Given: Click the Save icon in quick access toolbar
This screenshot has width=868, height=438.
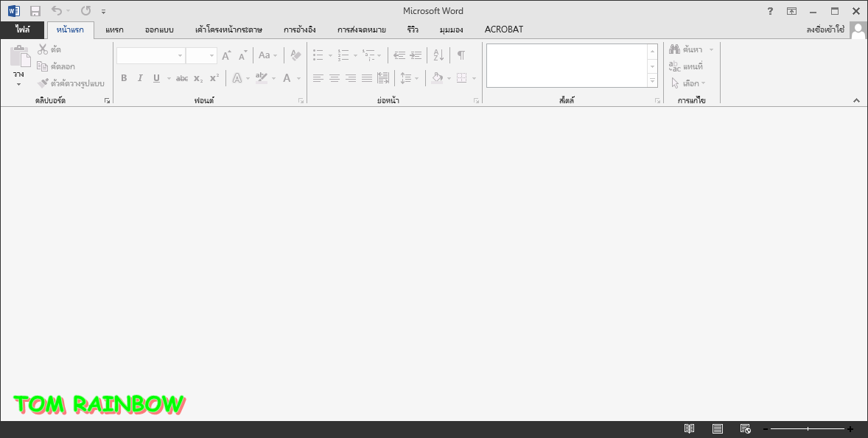Looking at the screenshot, I should pyautogui.click(x=35, y=11).
